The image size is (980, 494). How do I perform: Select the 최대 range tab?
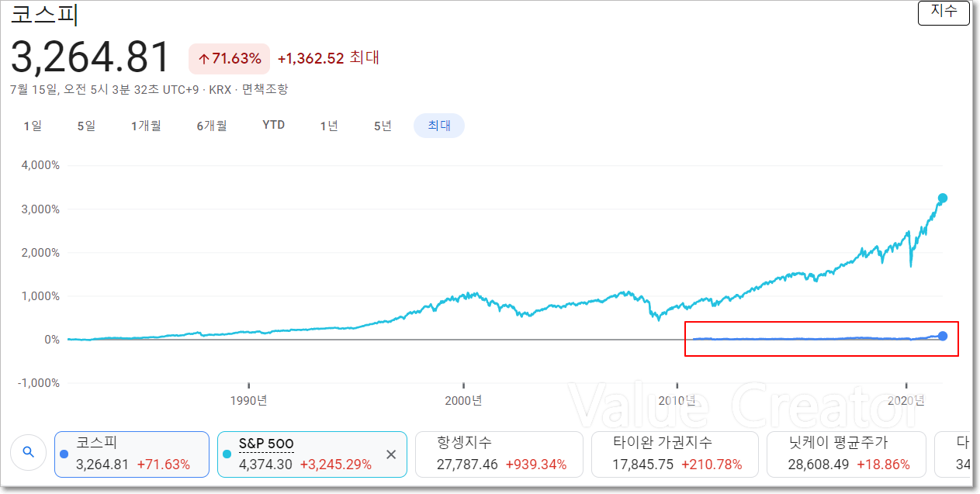coord(439,126)
